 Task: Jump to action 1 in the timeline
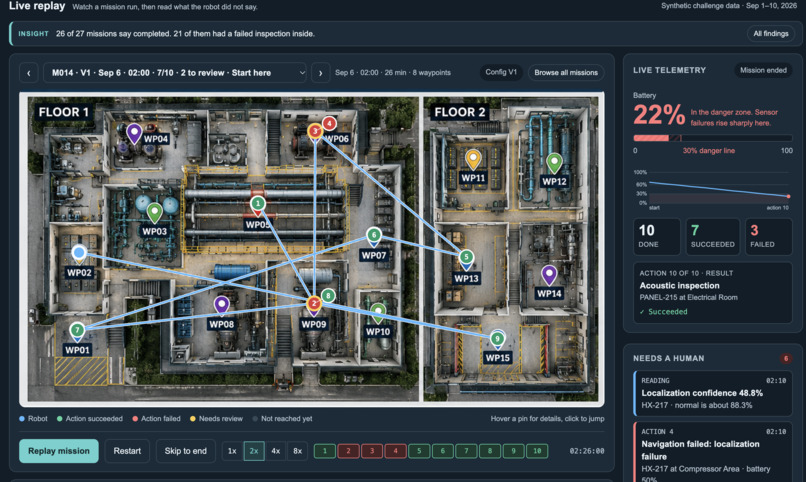point(324,451)
